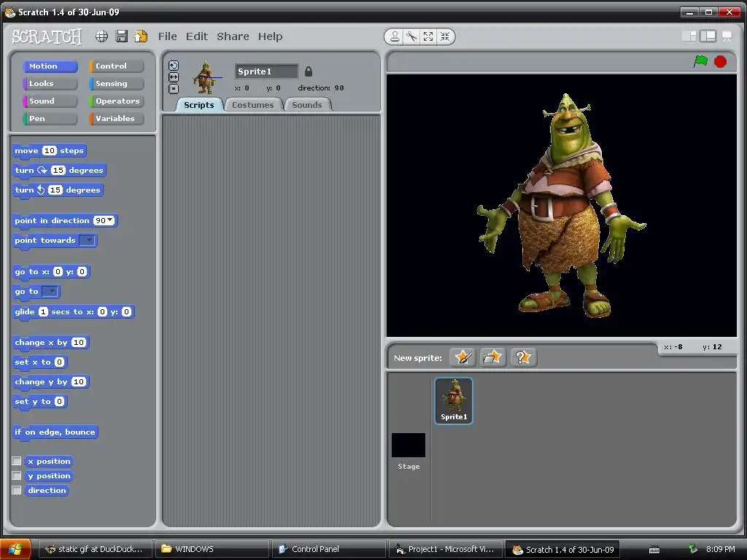This screenshot has height=560, width=747.
Task: Set rotation style to left-right flip
Action: coord(174,77)
